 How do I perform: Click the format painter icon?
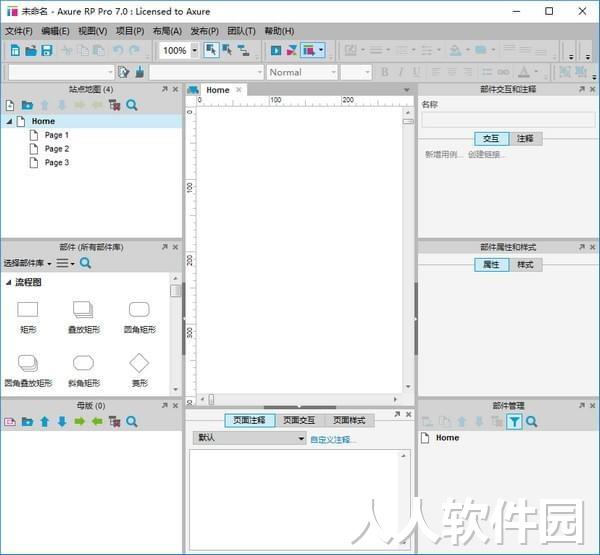pyautogui.click(x=140, y=72)
